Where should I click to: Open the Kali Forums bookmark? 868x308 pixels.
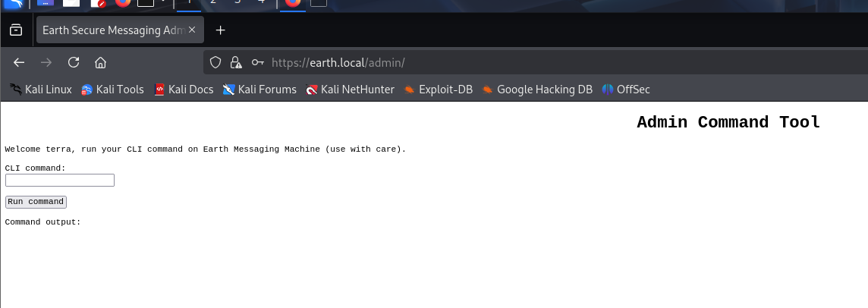(259, 90)
